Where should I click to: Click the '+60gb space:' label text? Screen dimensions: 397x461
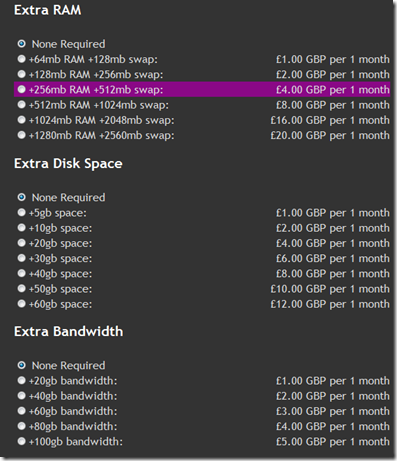(60, 304)
